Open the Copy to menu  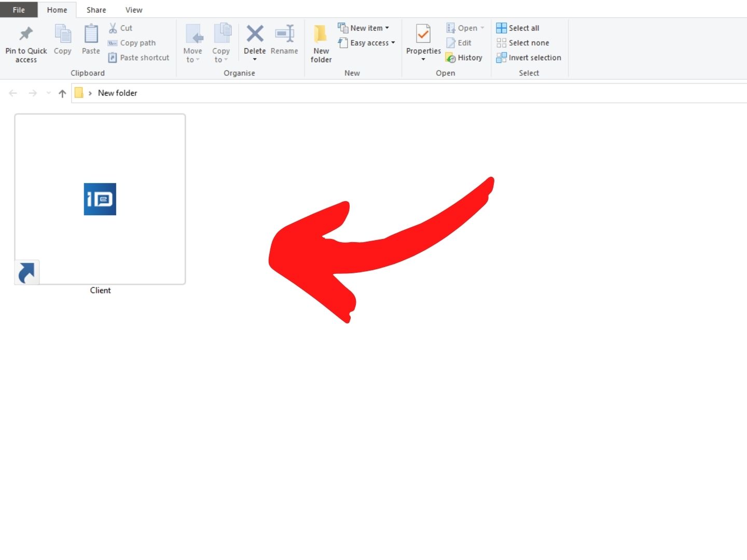(221, 44)
